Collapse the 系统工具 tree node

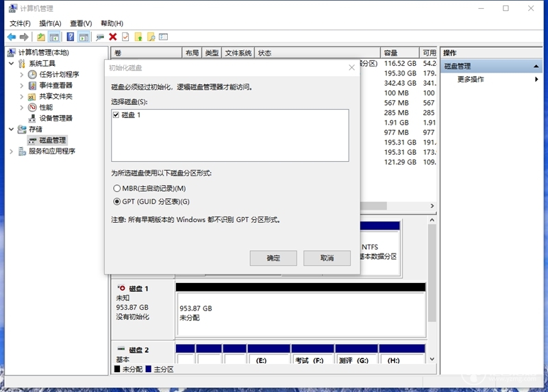tap(12, 63)
